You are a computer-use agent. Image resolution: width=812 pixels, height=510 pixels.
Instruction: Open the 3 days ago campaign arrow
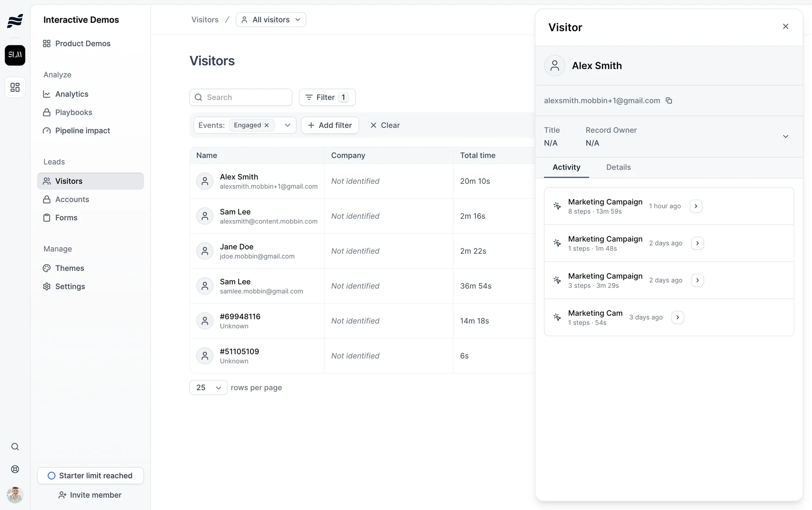click(678, 317)
